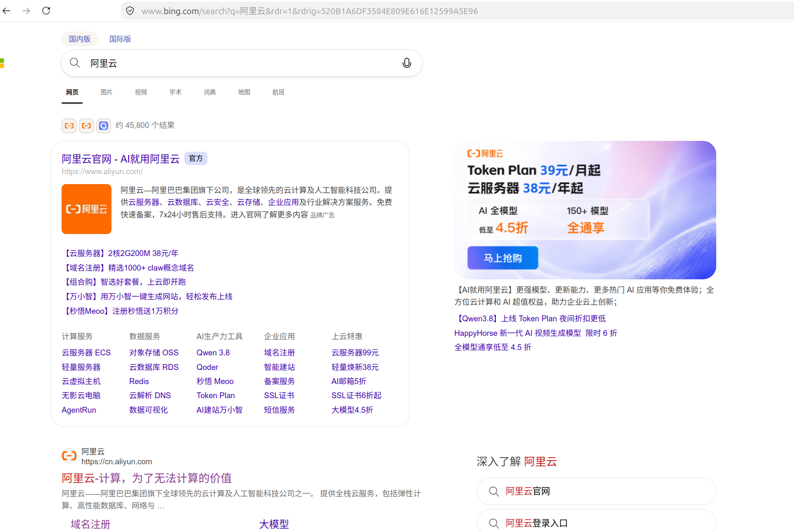This screenshot has width=794, height=532.
Task: Open the Qoder link
Action: point(207,367)
